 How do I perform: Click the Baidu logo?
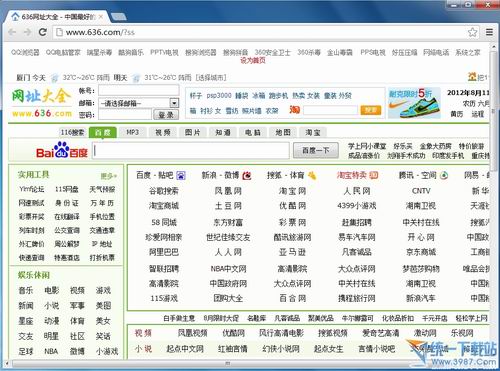62,150
